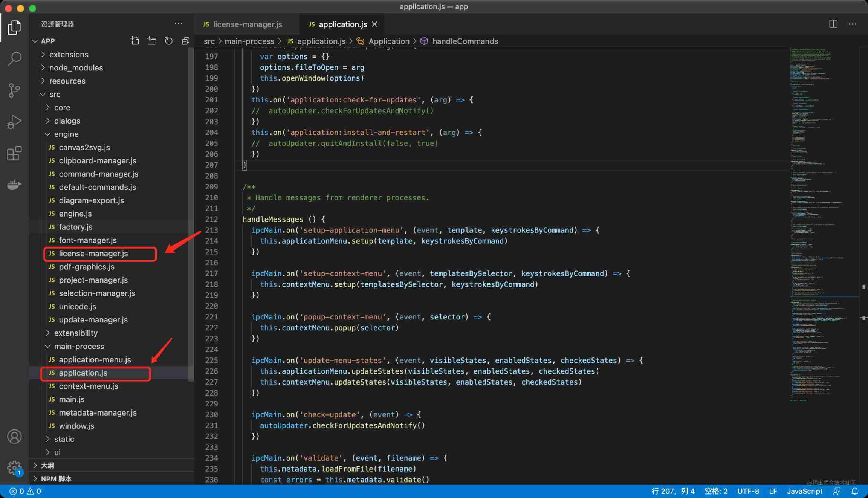Refresh the explorer tree
868x498 pixels.
coord(168,41)
